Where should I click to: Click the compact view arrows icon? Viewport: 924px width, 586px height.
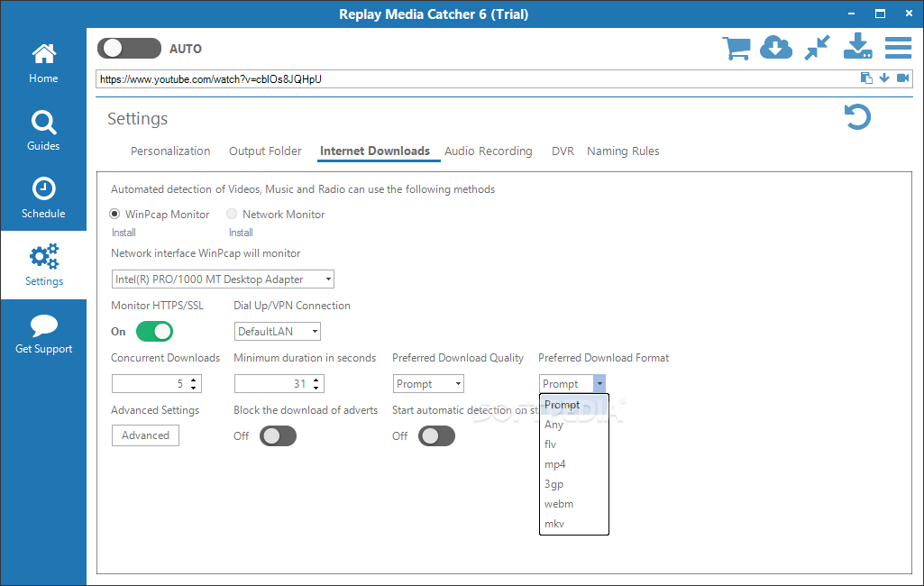(818, 48)
